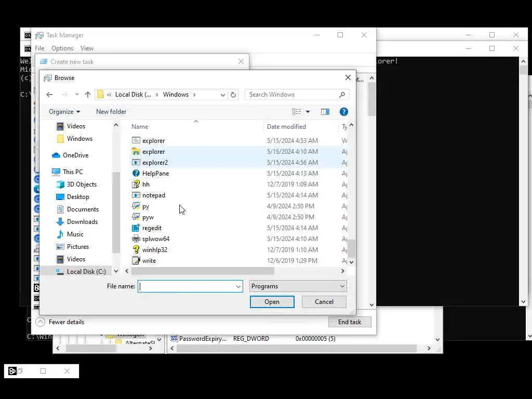Select This PC in navigation pane

73,171
